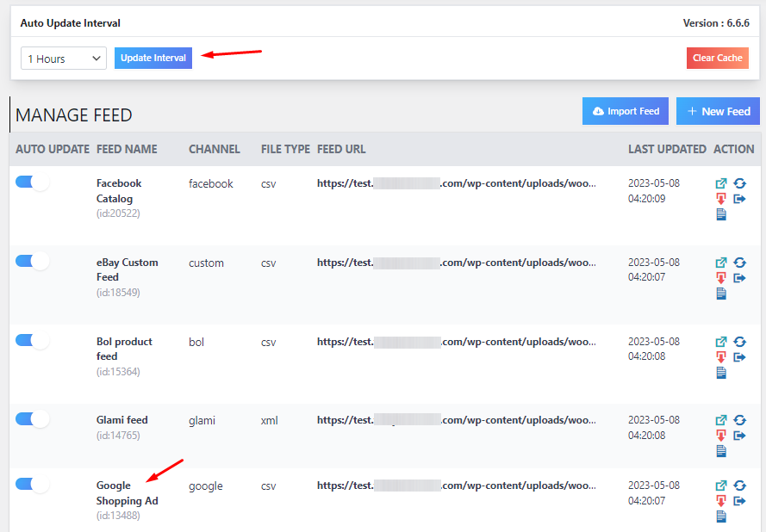Open the Google Shopping Ad feed URL
The image size is (766, 532).
[457, 486]
